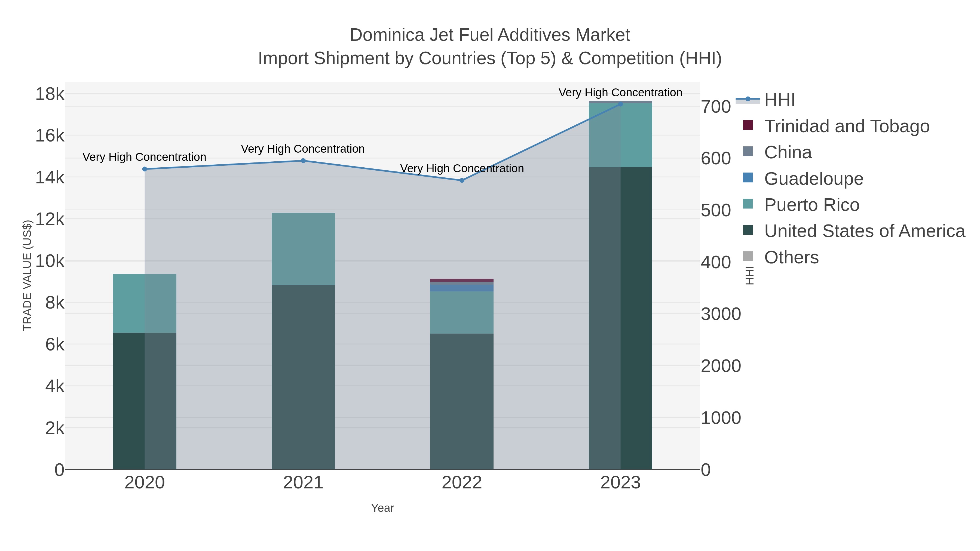Click the 2020 Very High Concentration annotation
This screenshot has width=980, height=551.
click(x=144, y=157)
